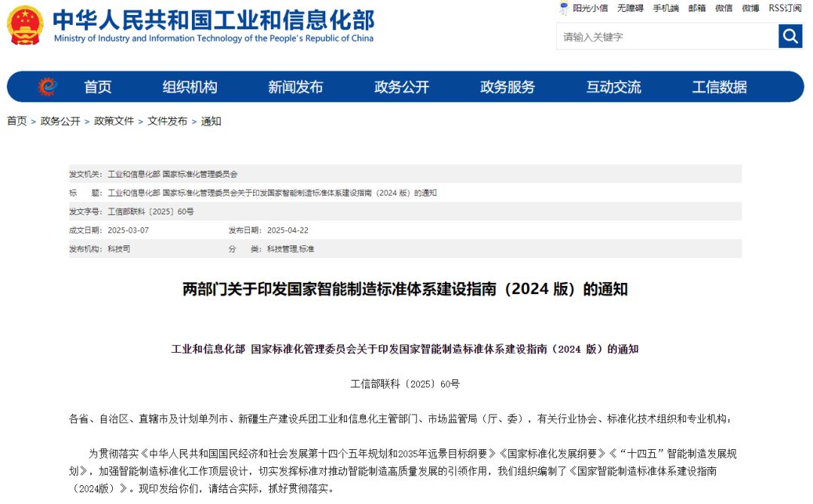813x504 pixels.
Task: Click the paragraph starting with 为贯彻落实
Action: 403,471
